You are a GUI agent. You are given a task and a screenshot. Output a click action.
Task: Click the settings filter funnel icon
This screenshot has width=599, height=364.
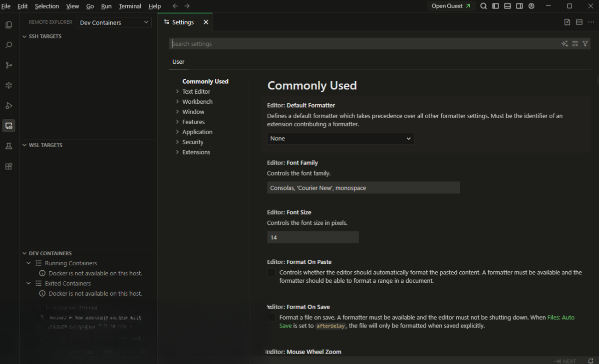coord(586,44)
